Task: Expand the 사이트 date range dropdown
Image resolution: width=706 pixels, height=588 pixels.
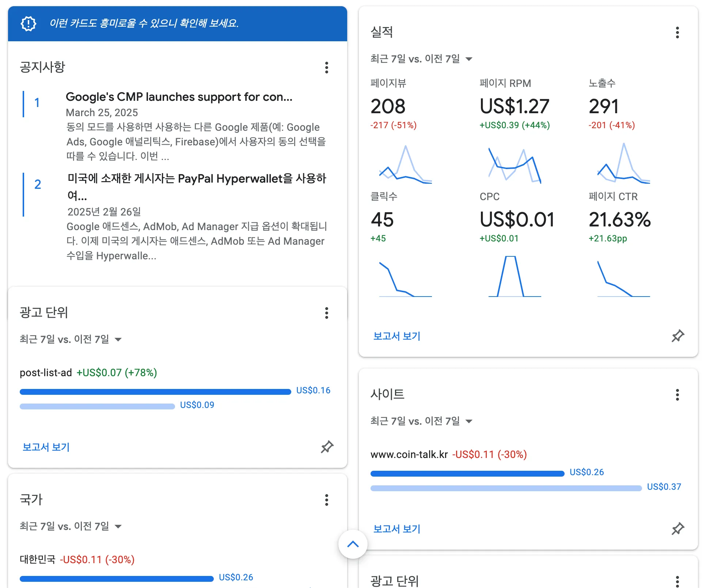Action: click(421, 421)
